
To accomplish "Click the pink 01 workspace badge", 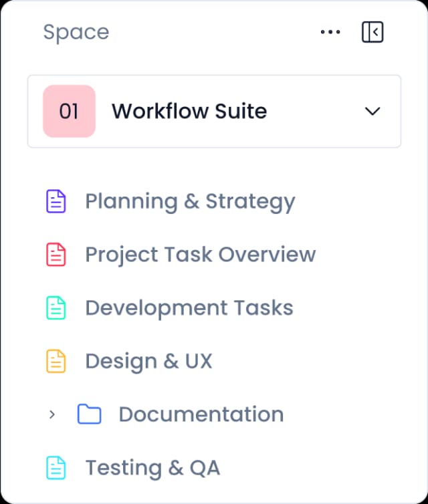I will click(x=69, y=111).
